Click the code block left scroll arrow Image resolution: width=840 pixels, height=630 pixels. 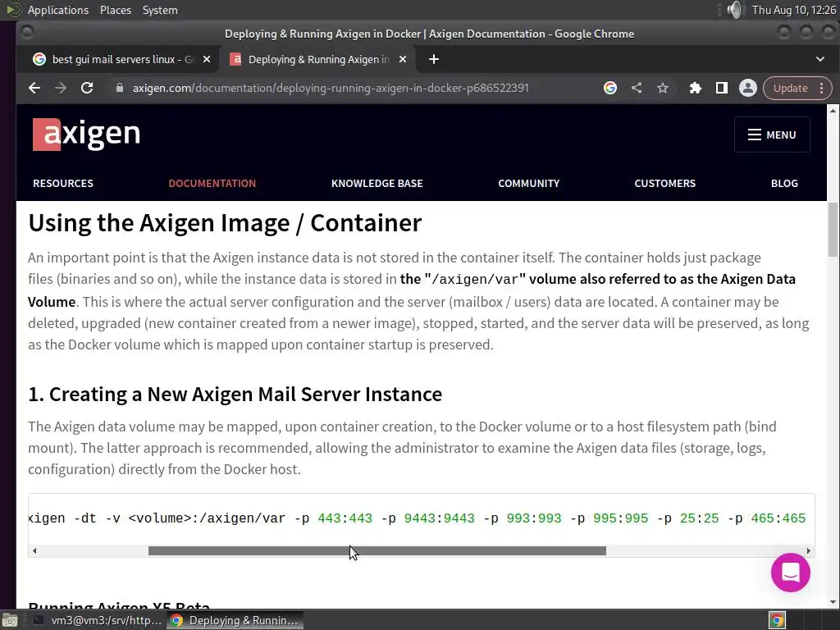point(34,550)
